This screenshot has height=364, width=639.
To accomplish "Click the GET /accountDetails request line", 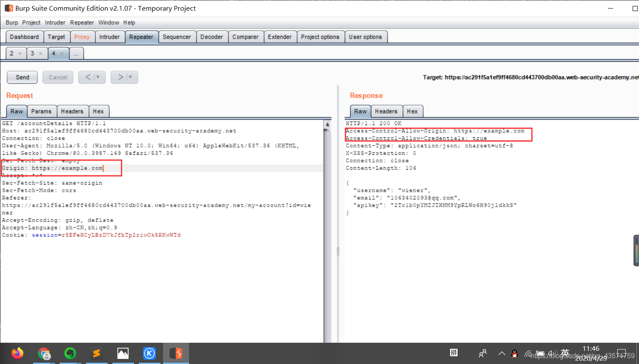I will (x=54, y=123).
